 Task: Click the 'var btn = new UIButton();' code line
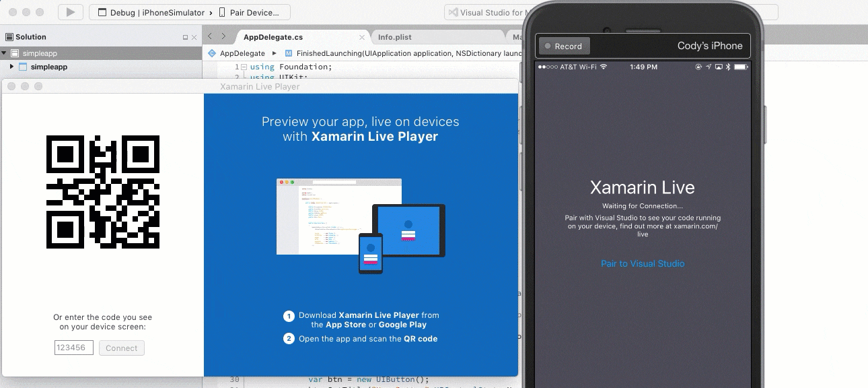tap(368, 379)
